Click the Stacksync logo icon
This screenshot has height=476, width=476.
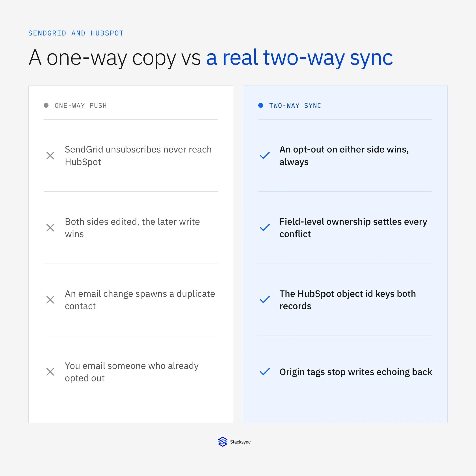pos(223,442)
